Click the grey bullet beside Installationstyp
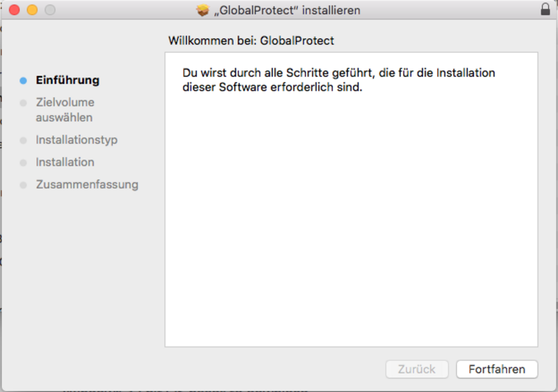558x392 pixels. point(23,140)
